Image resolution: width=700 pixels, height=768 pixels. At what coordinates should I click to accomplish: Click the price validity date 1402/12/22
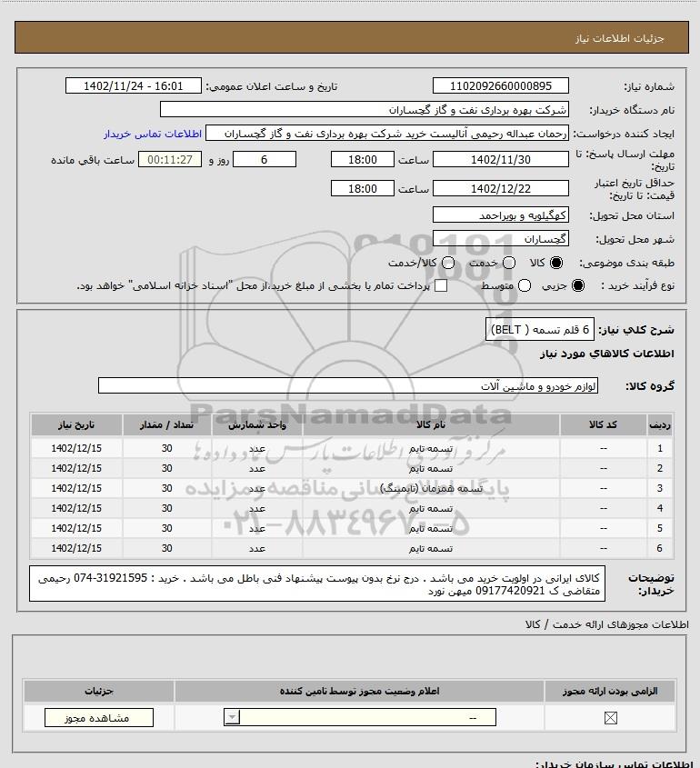[x=501, y=188]
